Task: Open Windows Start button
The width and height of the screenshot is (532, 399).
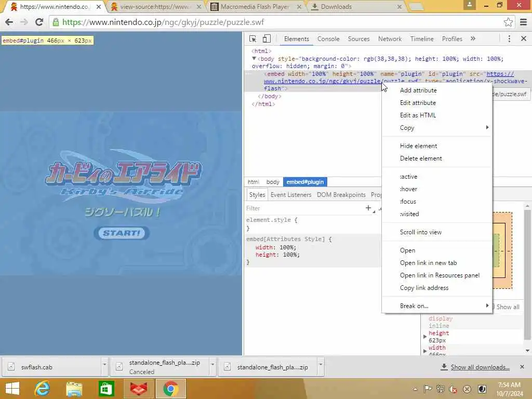Action: [x=12, y=389]
